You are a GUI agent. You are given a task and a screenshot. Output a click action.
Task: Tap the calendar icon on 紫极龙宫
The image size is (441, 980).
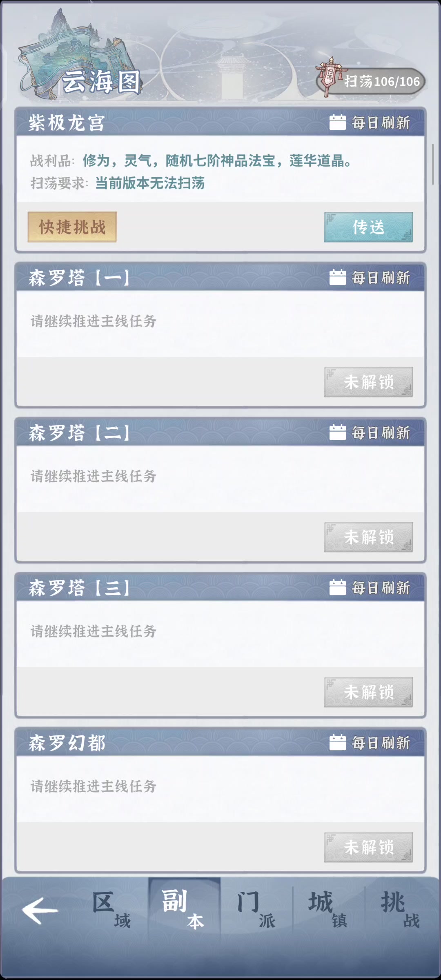337,122
